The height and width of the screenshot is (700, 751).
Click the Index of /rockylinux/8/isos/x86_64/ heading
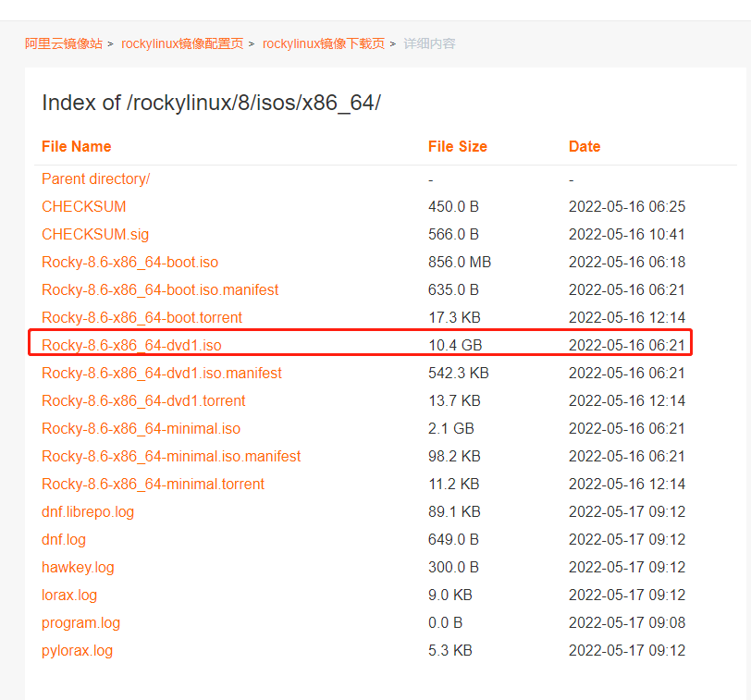click(211, 103)
